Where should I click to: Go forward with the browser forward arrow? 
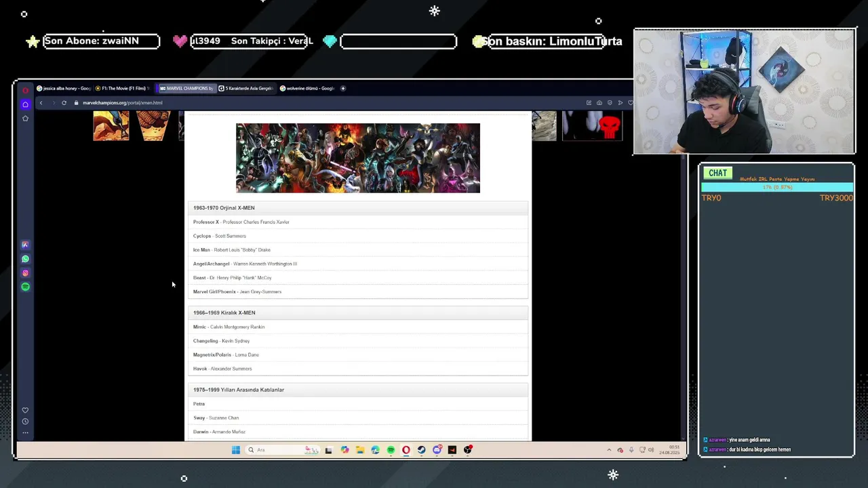click(53, 103)
